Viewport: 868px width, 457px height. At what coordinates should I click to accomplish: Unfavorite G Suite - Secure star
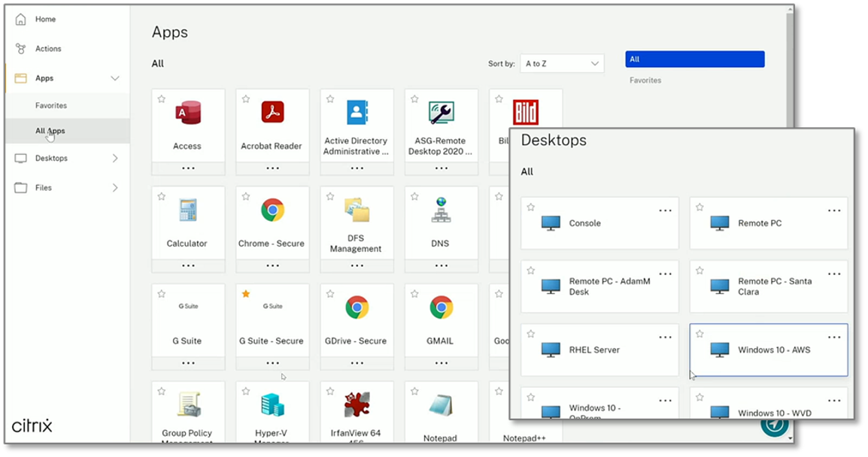click(246, 294)
